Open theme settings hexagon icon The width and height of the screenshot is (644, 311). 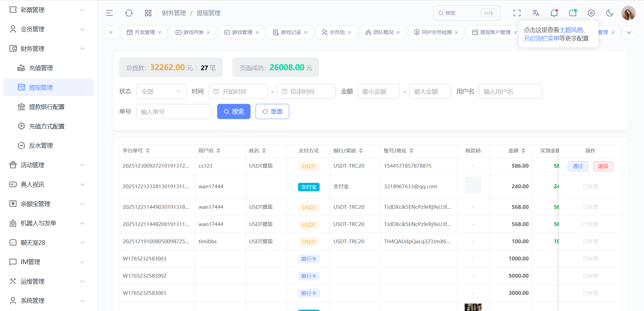coord(591,13)
